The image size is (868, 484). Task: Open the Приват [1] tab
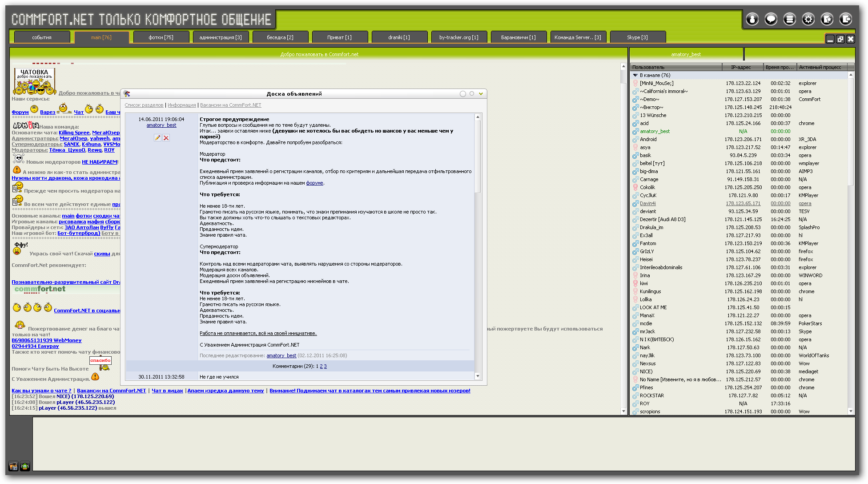[340, 37]
